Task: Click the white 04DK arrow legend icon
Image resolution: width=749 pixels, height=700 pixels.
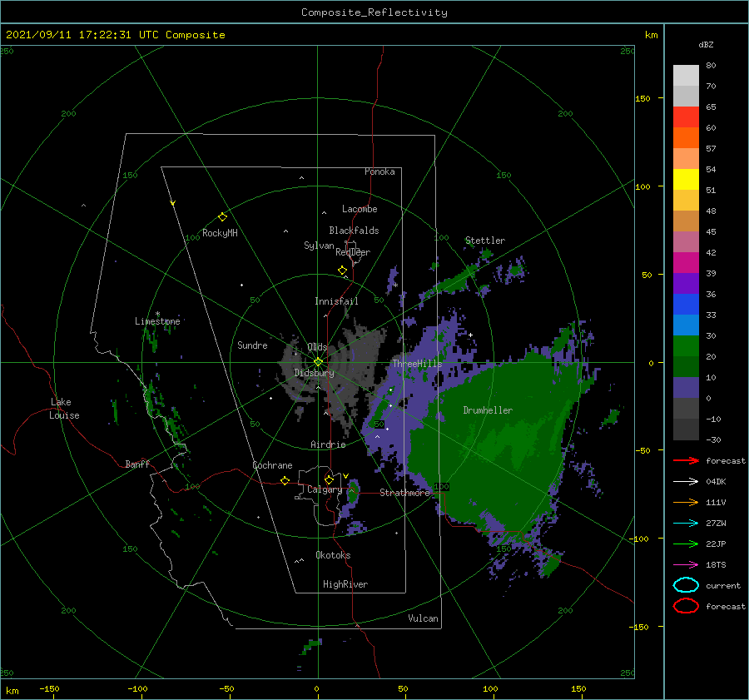Action: click(686, 481)
